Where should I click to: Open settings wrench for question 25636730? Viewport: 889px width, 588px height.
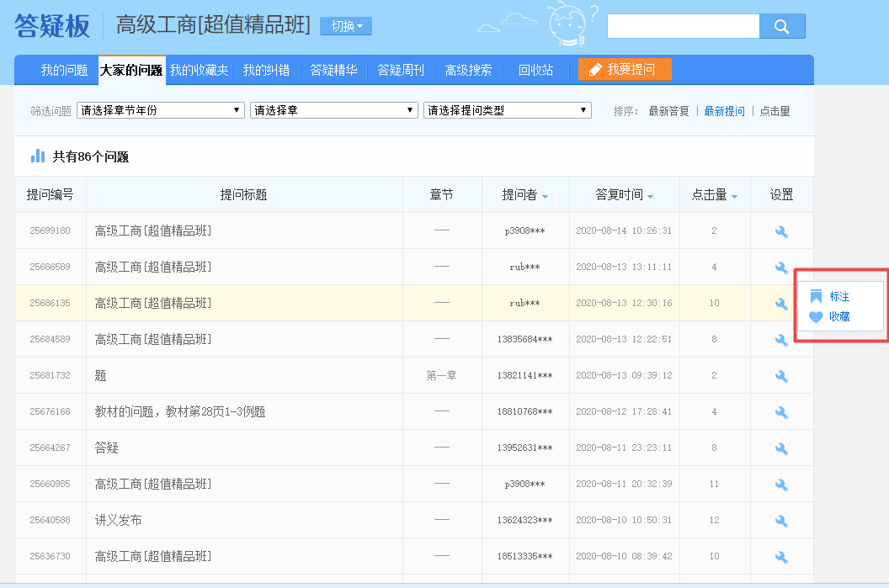[780, 556]
